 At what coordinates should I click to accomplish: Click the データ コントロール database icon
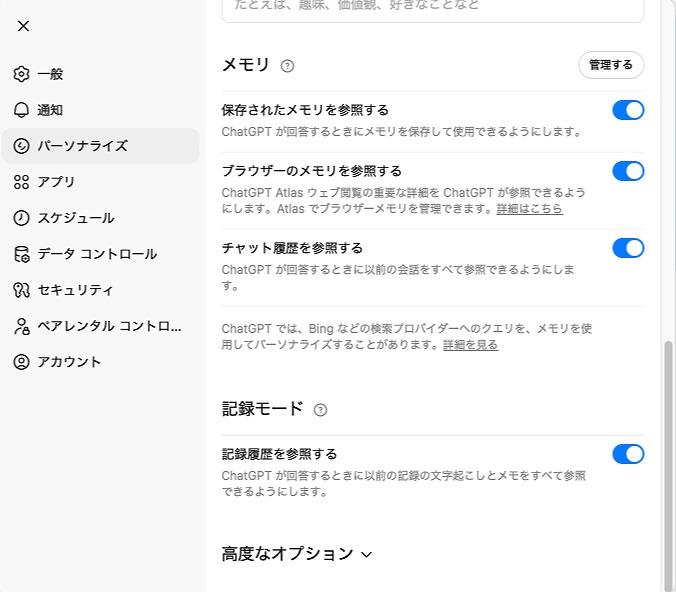click(x=22, y=254)
